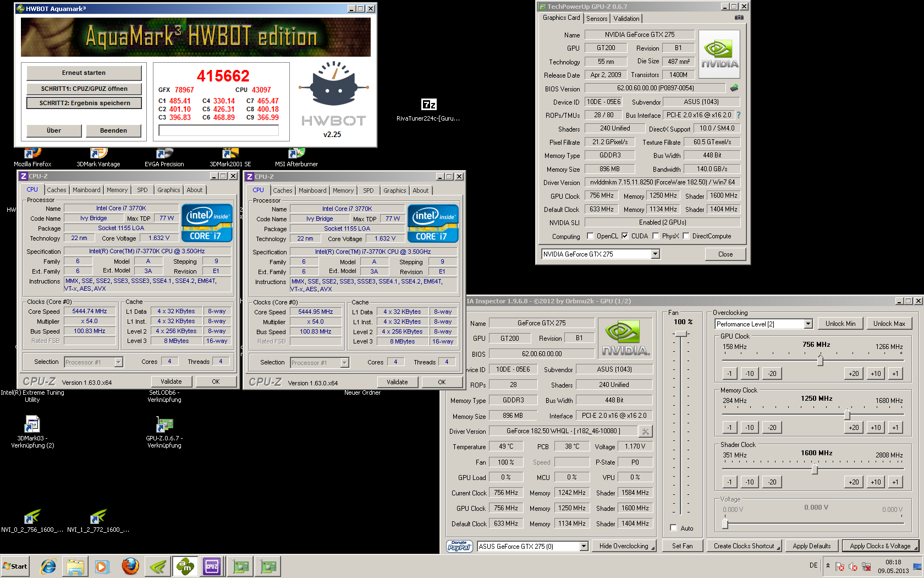This screenshot has width=924, height=578.
Task: Click the PayPal Donate icon in Inspector
Action: coord(459,546)
